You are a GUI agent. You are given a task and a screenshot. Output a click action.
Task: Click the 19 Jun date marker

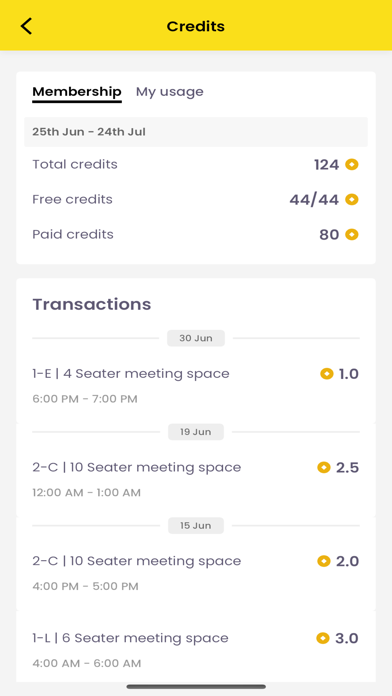coord(196,432)
